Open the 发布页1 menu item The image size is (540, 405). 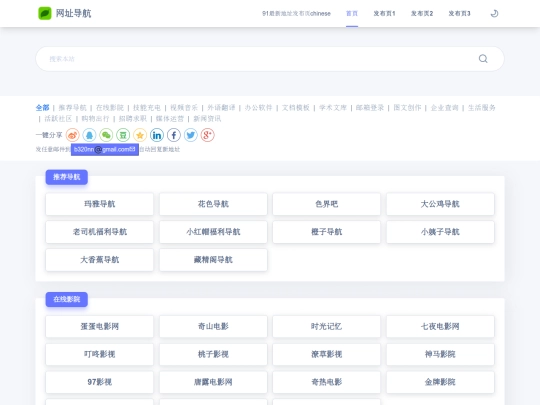[384, 13]
